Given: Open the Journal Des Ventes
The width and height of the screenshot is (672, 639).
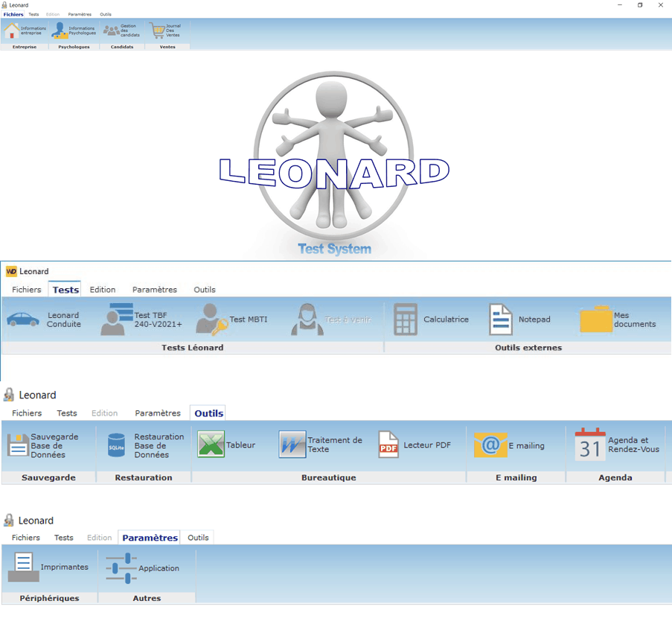Looking at the screenshot, I should pos(165,31).
